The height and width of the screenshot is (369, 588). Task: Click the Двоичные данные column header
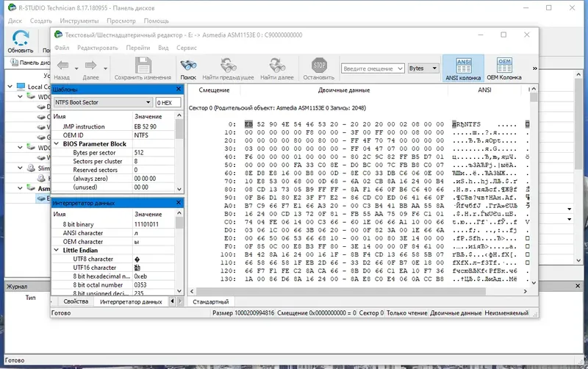(x=344, y=90)
